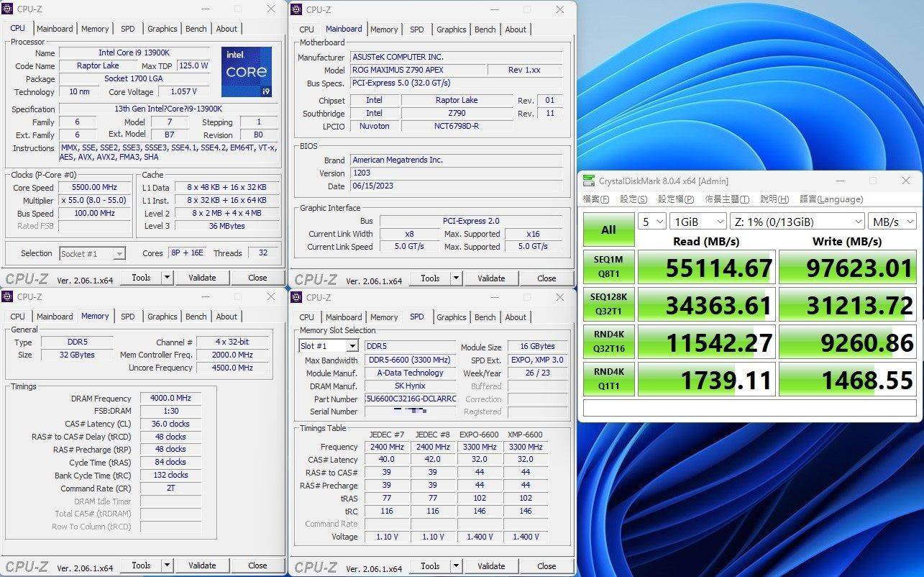
Task: Click the Core Speed value 5500.00 MHz
Action: pyautogui.click(x=94, y=188)
